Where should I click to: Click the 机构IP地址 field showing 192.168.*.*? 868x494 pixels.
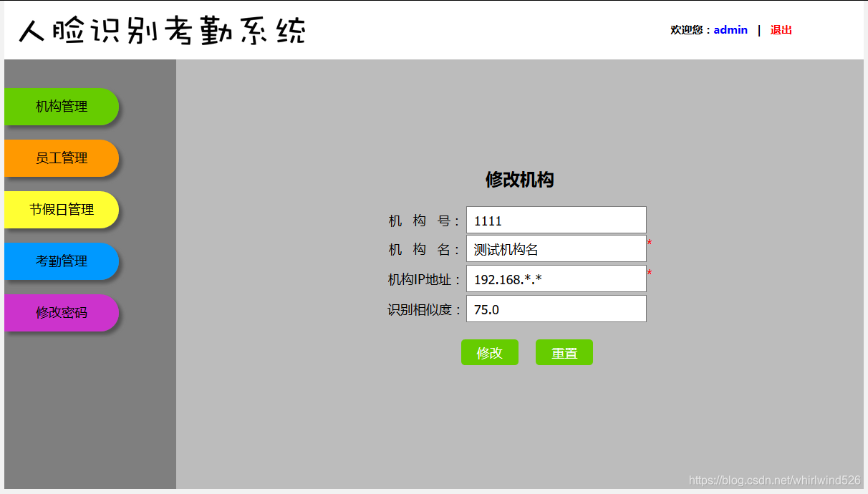[x=556, y=279]
